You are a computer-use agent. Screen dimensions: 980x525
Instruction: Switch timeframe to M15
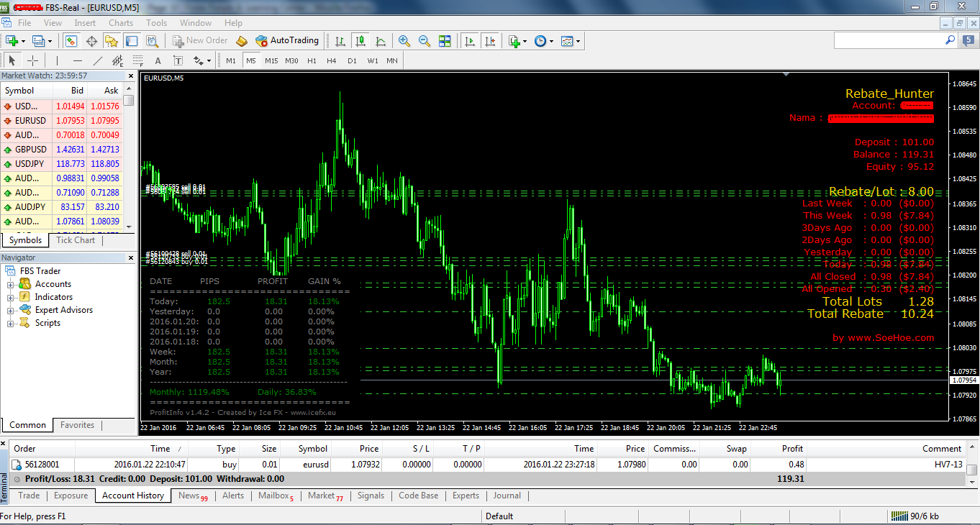(x=271, y=60)
